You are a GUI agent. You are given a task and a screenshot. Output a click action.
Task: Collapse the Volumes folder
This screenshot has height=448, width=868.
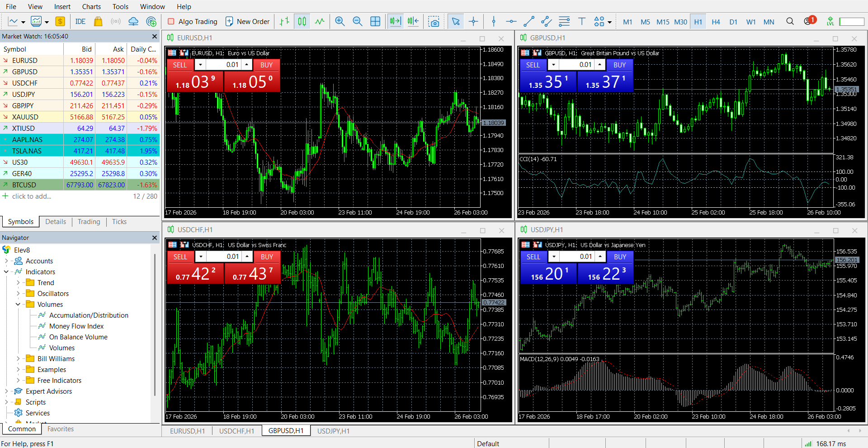[18, 305]
